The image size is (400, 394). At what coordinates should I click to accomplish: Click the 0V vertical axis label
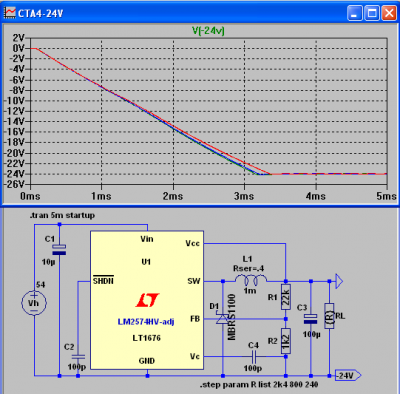19,49
